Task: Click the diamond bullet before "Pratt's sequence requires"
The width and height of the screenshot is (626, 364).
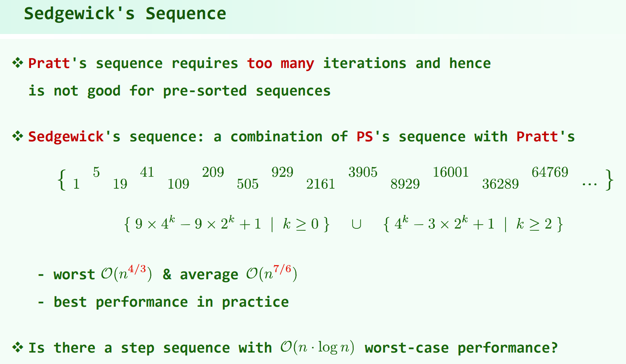Action: [x=18, y=63]
